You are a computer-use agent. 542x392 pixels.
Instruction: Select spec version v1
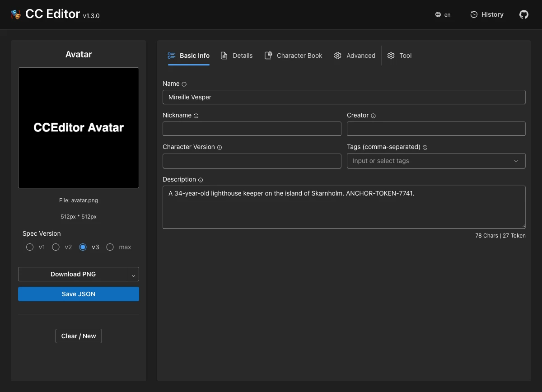coord(30,247)
